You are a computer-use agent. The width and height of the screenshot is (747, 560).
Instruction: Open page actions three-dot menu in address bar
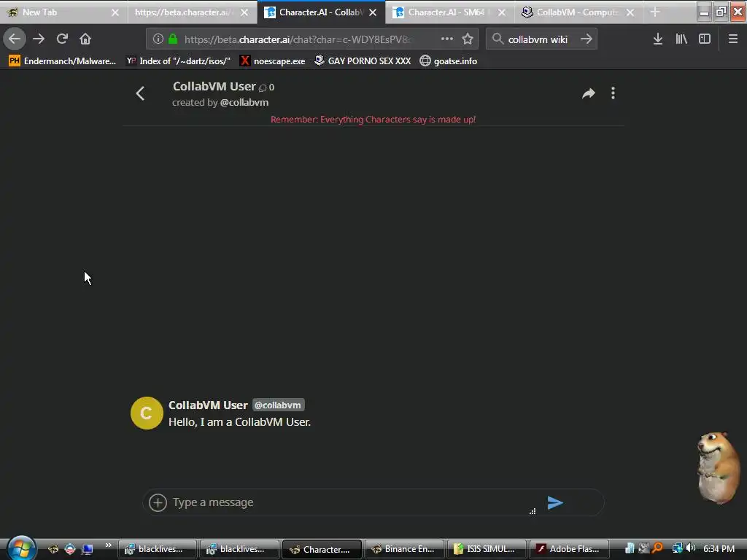447,39
